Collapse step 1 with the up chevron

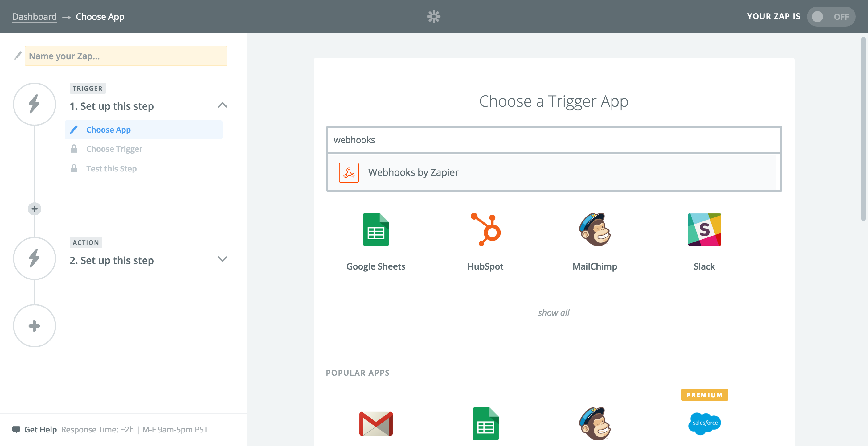[x=222, y=105]
